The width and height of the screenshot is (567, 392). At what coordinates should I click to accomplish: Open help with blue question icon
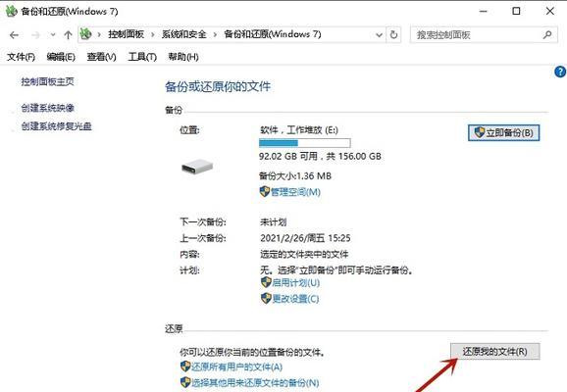(x=560, y=72)
